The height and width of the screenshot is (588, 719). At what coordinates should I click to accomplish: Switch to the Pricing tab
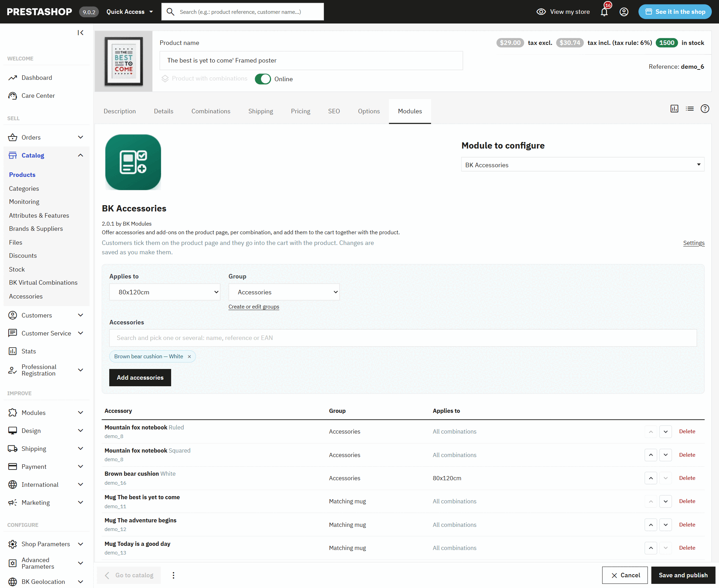300,111
